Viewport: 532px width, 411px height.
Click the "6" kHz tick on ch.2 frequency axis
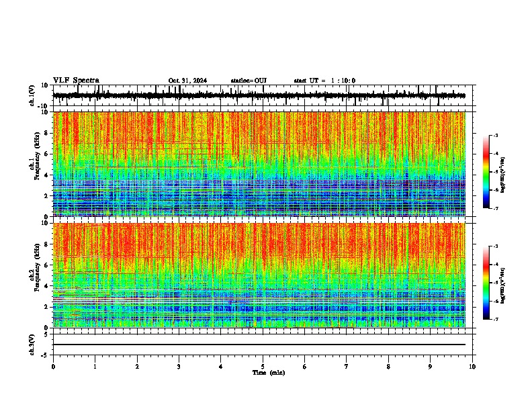46,265
